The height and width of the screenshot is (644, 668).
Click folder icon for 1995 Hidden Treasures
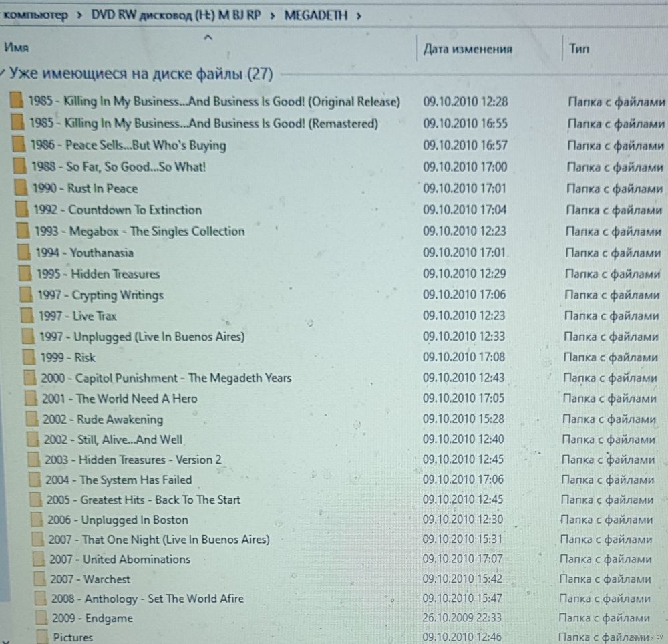click(25, 273)
